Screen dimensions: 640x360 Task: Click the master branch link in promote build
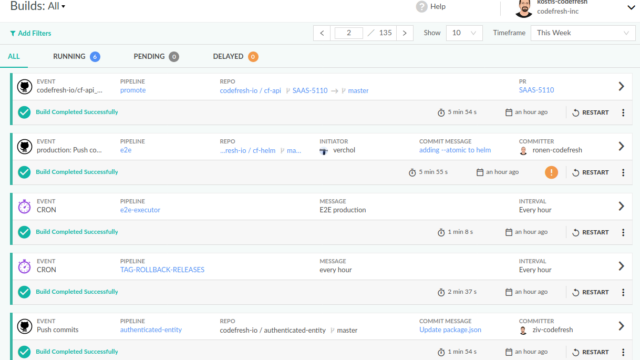point(358,90)
